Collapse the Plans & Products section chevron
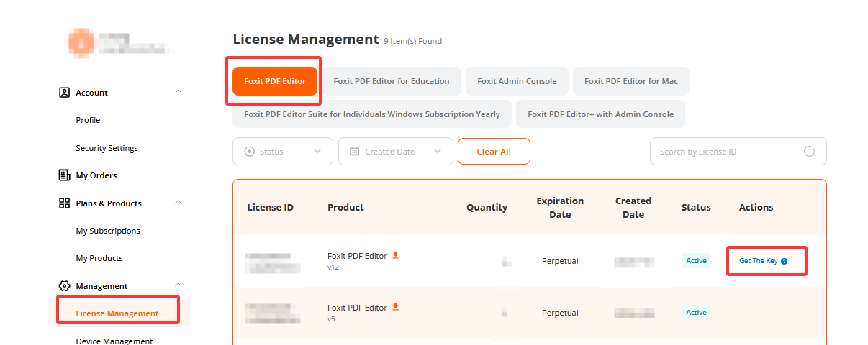 178,202
